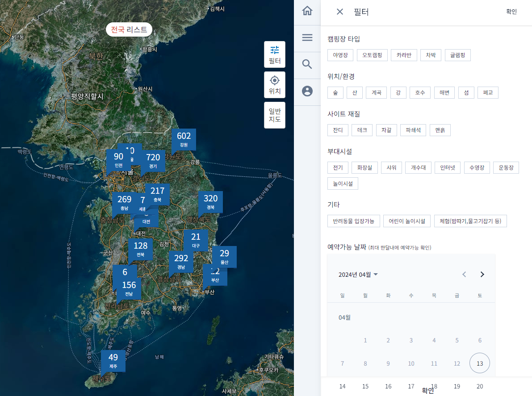Open the hamburger menu icon
Image resolution: width=532 pixels, height=396 pixels.
pos(307,38)
